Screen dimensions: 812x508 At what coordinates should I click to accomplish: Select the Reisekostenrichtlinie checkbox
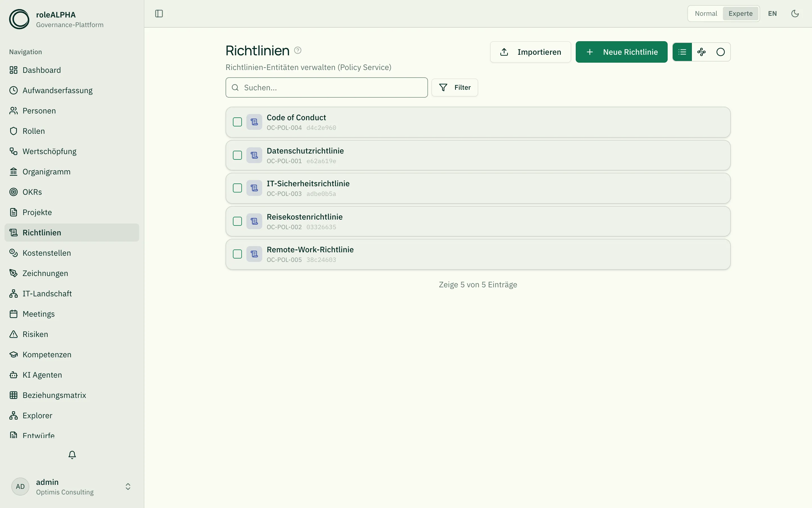pyautogui.click(x=237, y=221)
